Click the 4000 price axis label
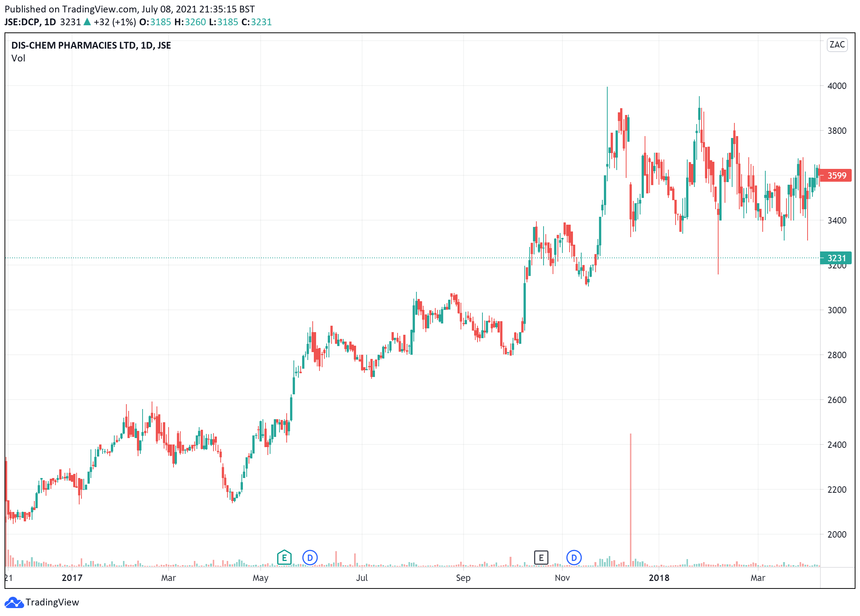860x616 pixels. 837,86
